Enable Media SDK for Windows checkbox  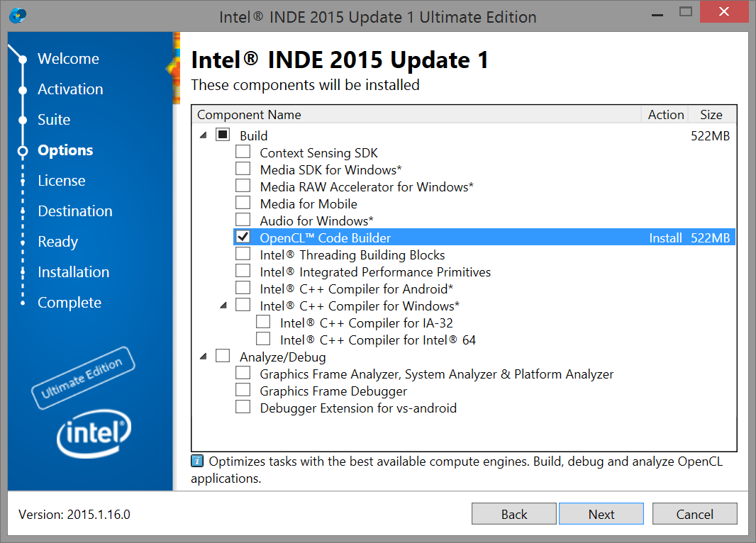point(243,169)
